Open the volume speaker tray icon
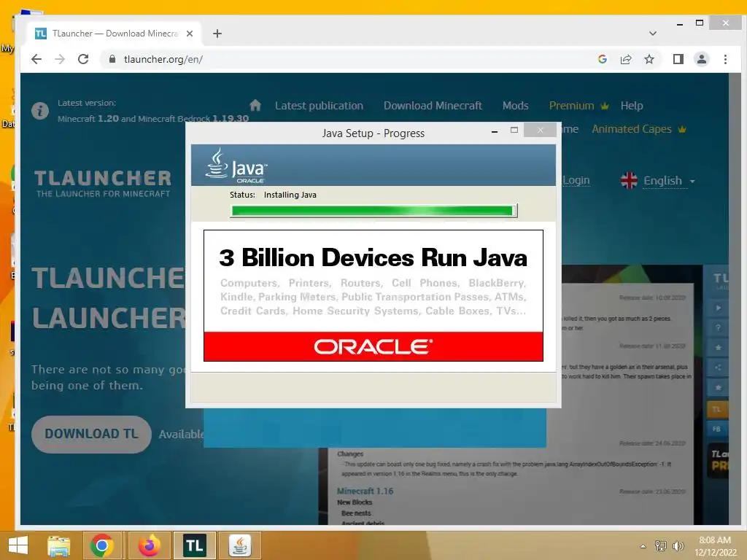The width and height of the screenshot is (747, 560). (x=678, y=545)
